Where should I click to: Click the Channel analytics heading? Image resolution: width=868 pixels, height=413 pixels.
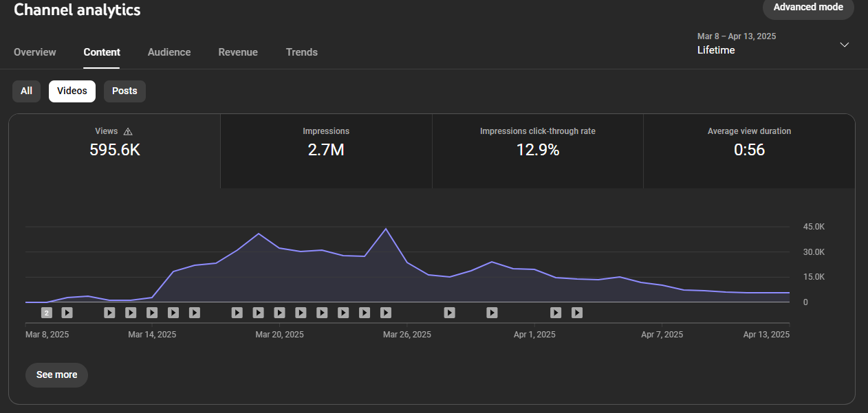coord(77,10)
